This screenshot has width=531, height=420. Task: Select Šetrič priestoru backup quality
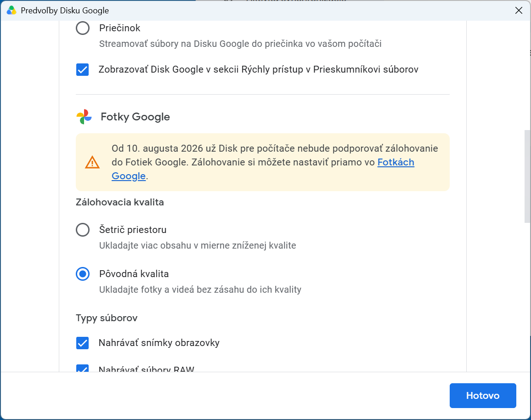click(x=83, y=230)
